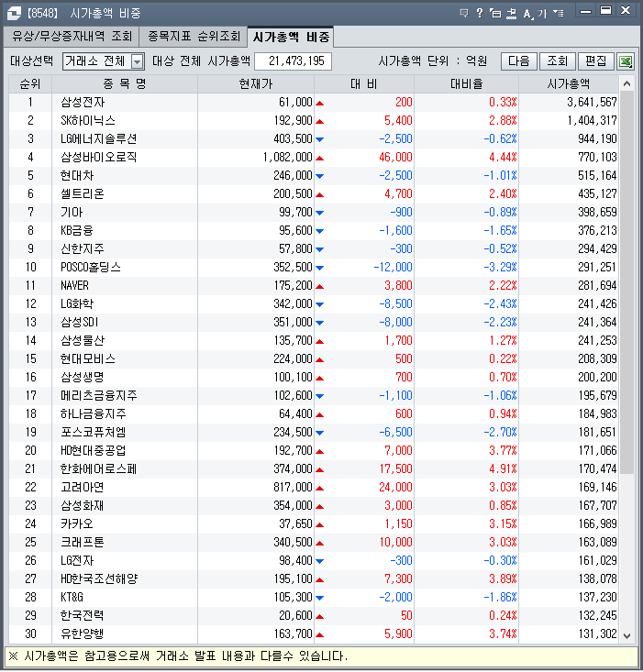Image resolution: width=643 pixels, height=672 pixels.
Task: Click the scrollbar down arrow
Action: [626, 635]
